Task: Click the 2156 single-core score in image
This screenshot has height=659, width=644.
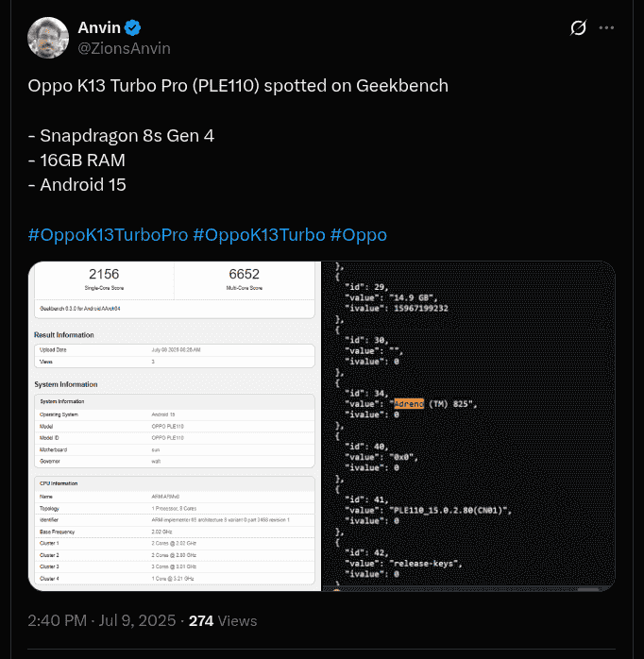Action: click(x=104, y=275)
